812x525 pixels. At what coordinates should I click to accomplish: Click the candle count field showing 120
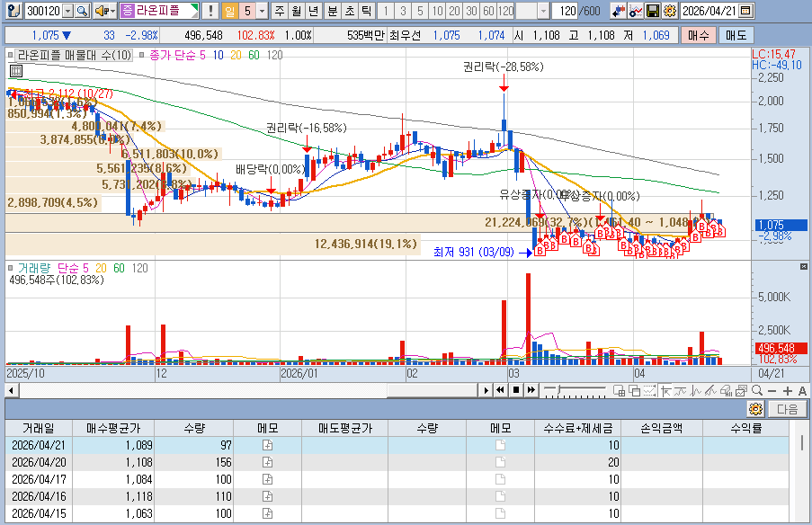[565, 11]
